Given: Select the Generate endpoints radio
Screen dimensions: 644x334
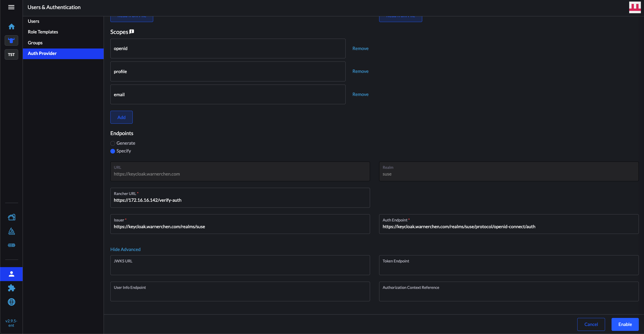Looking at the screenshot, I should point(113,143).
